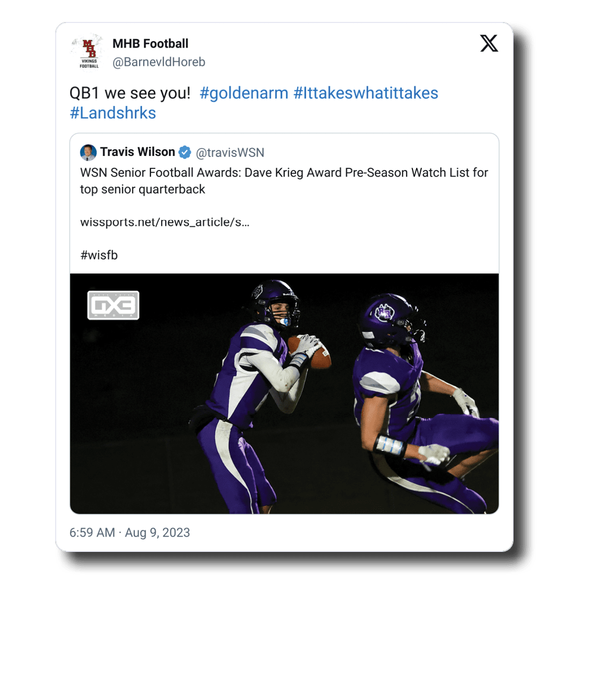Viewport: 592px width, 700px height.
Task: Open the #Ittakeswhatittakes hashtag
Action: tap(366, 93)
